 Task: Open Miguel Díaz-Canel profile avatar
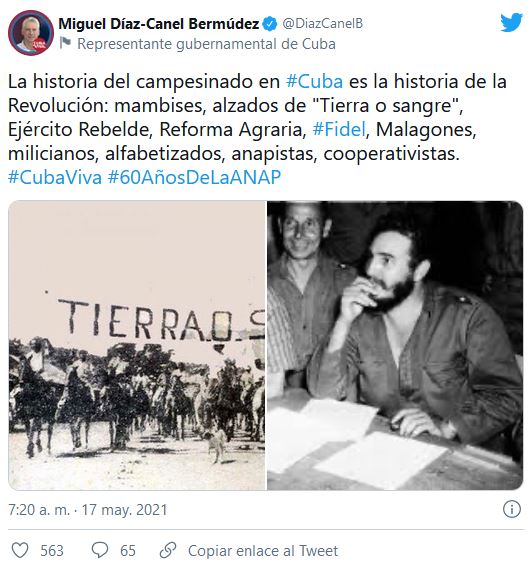[31, 33]
